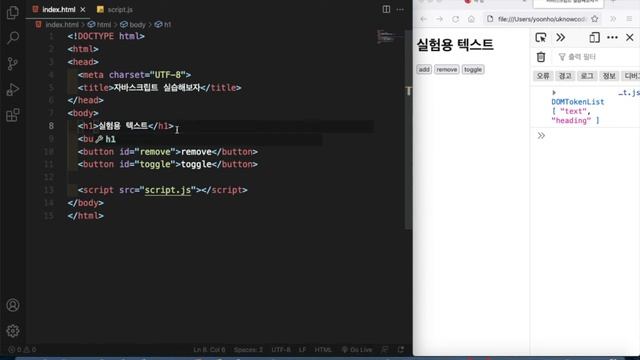
Task: Open the browser hamburger menu
Action: (x=629, y=19)
